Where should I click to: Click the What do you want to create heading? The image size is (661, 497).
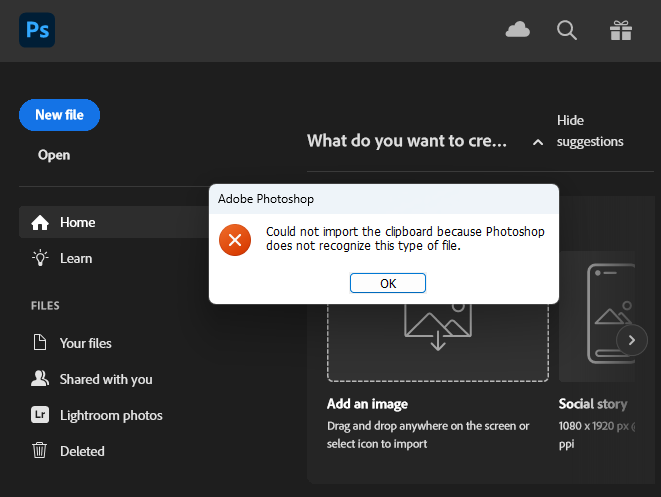pos(407,141)
